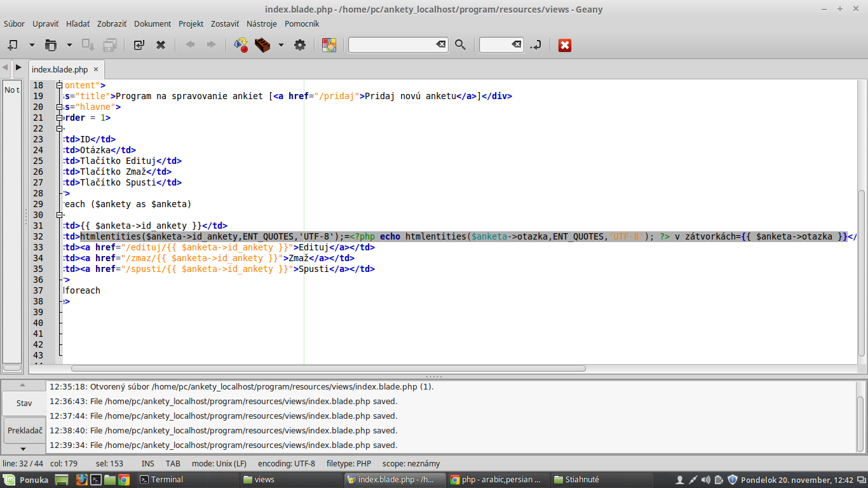Collapse the fold marker on line 18
This screenshot has height=488, width=868.
60,85
